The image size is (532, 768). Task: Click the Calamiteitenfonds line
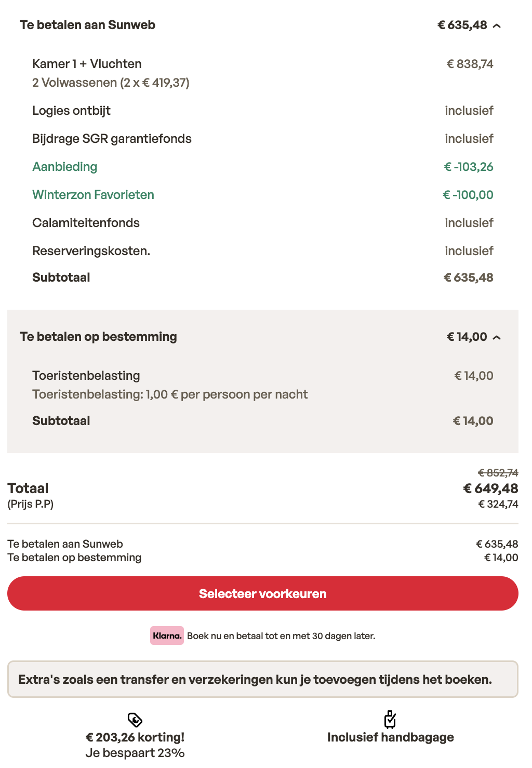[86, 222]
